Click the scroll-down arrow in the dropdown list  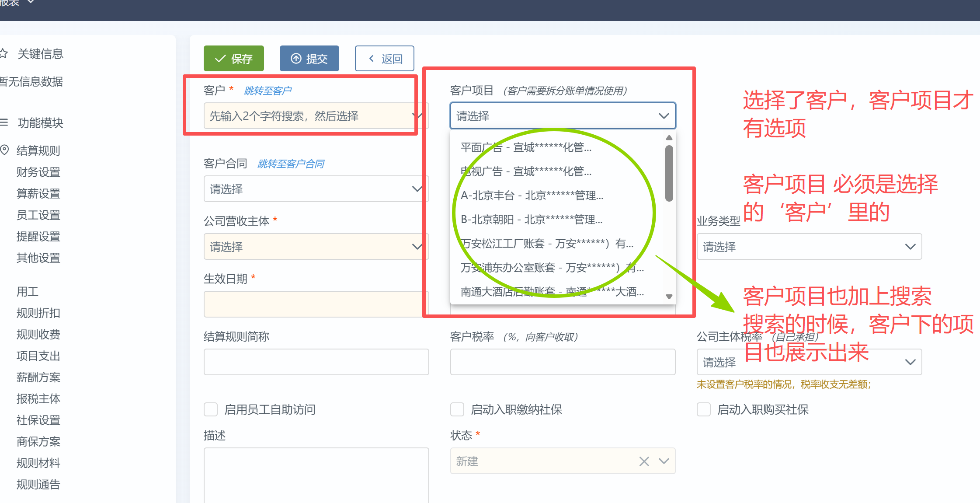click(669, 297)
